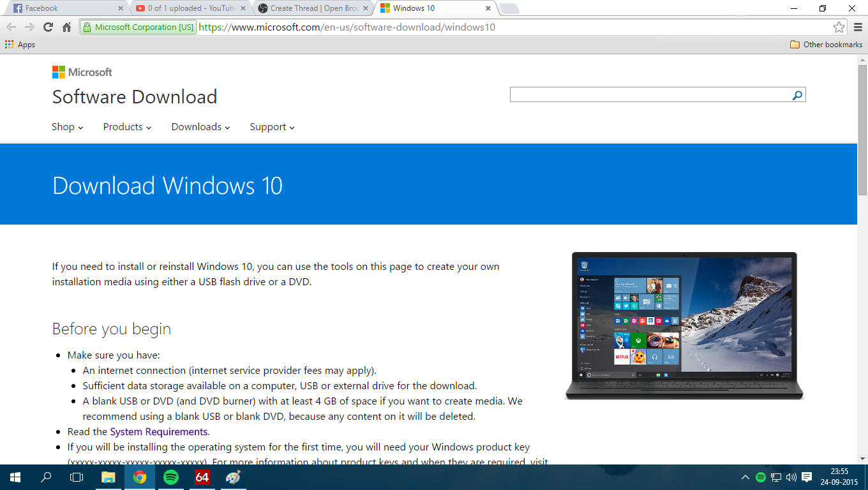Click the browser back arrow
Screen dimensions: 868x490
coord(11,27)
